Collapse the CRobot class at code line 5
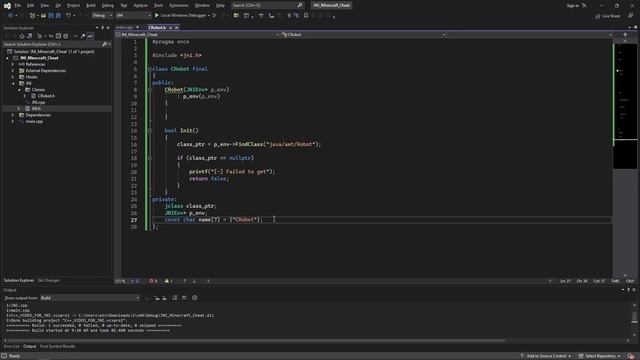 coord(149,69)
